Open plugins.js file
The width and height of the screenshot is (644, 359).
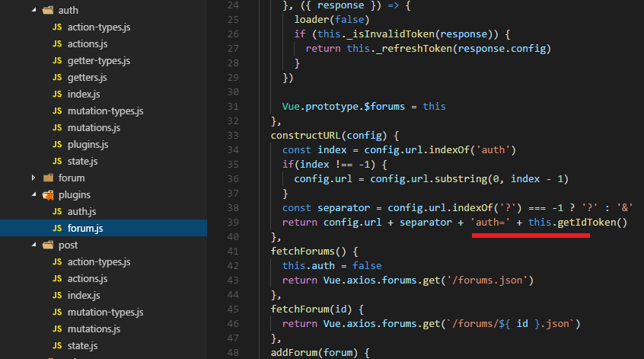tap(88, 145)
